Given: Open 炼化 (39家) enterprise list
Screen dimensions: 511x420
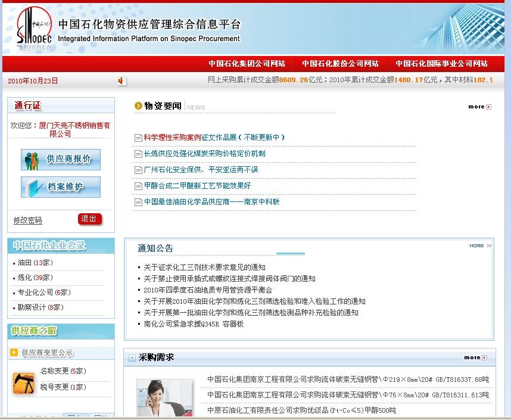Looking at the screenshot, I should (35, 278).
